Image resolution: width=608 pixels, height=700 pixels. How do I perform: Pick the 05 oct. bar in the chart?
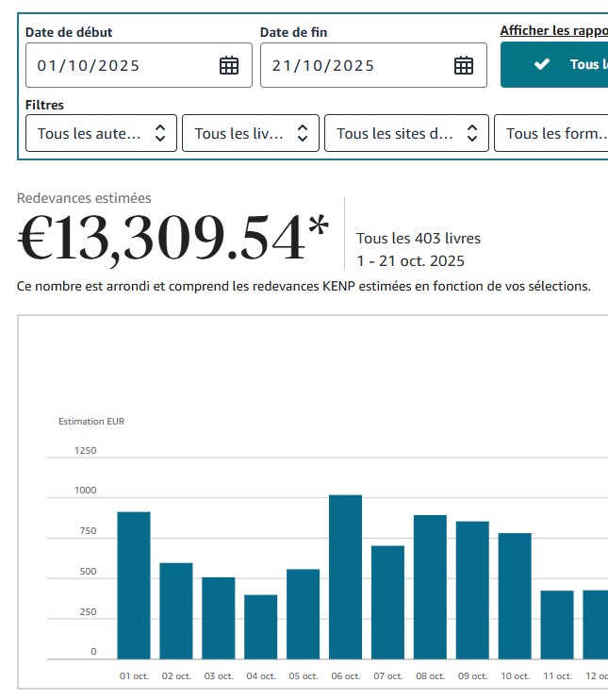(303, 614)
